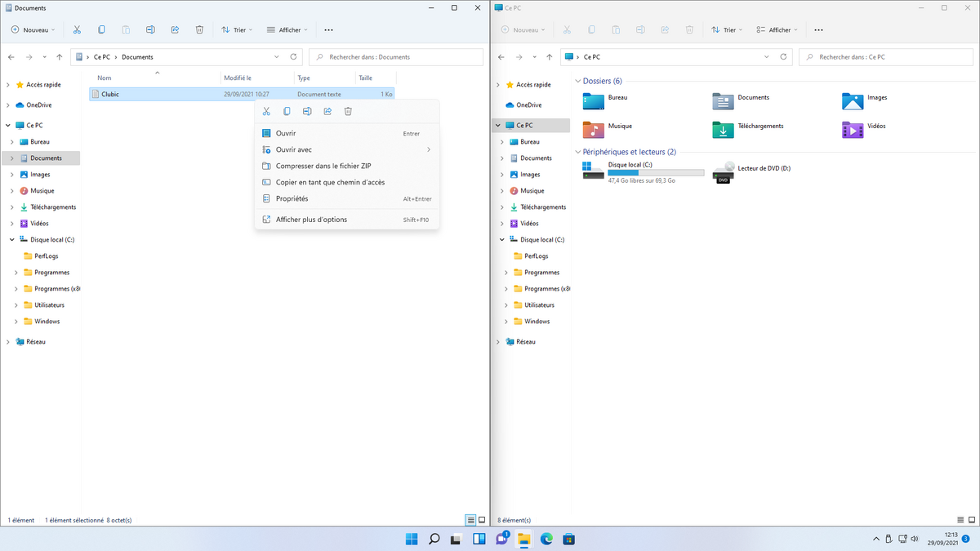
Task: Collapse the Disque local (C:) tree item
Action: 11,239
